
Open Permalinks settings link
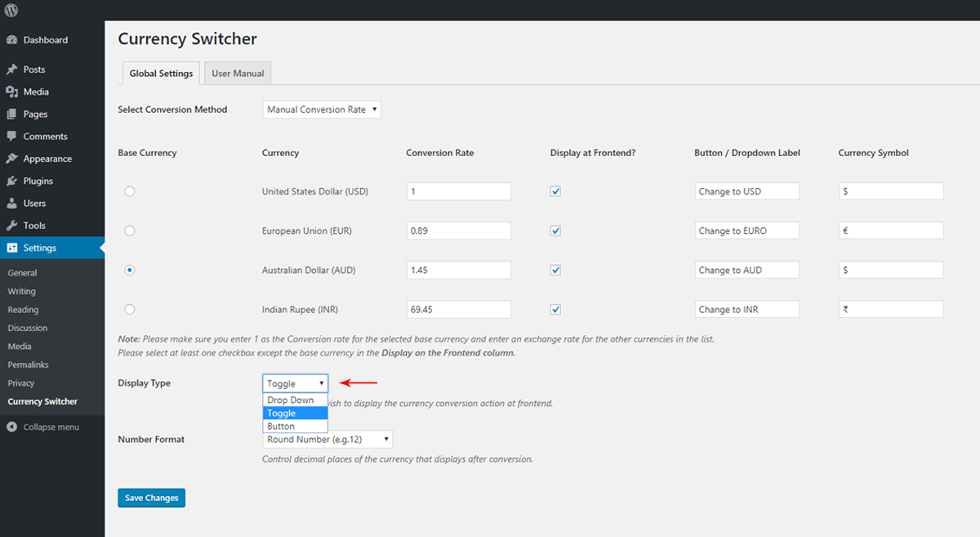coord(28,365)
